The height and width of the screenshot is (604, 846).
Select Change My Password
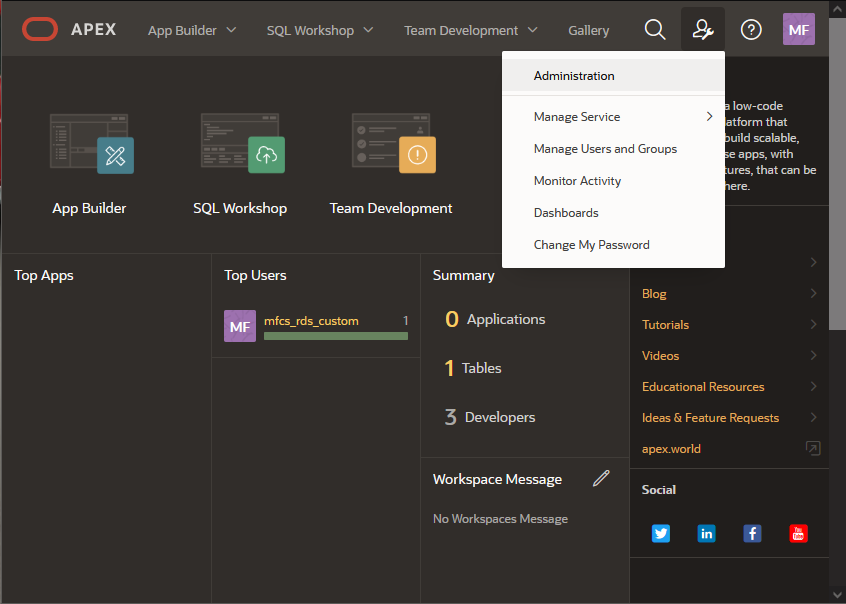click(x=613, y=245)
